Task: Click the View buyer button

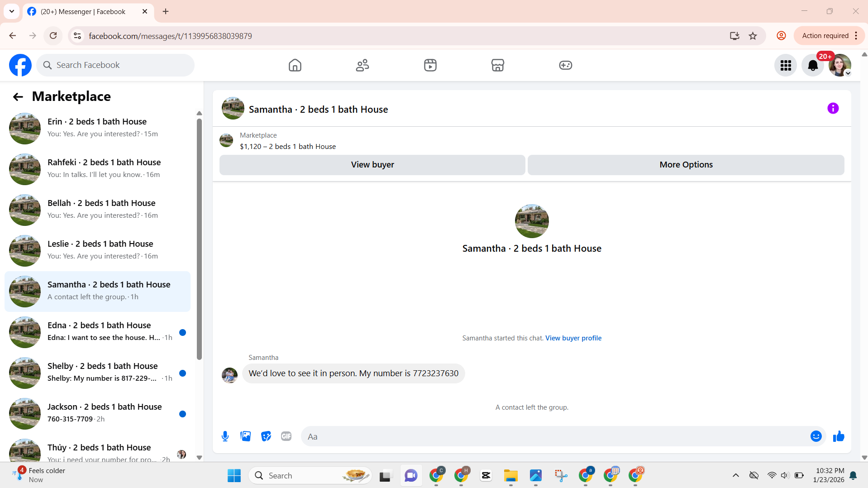Action: [372, 165]
